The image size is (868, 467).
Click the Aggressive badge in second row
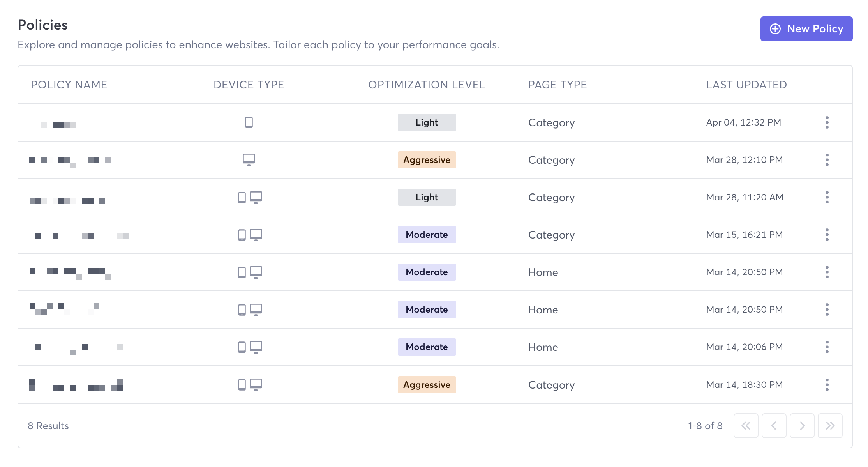[427, 160]
